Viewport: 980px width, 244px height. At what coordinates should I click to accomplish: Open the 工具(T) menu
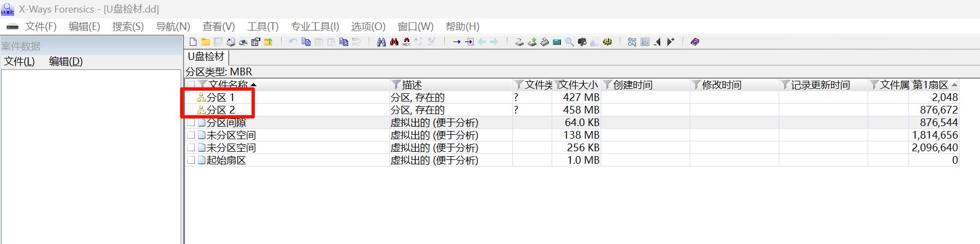point(263,26)
